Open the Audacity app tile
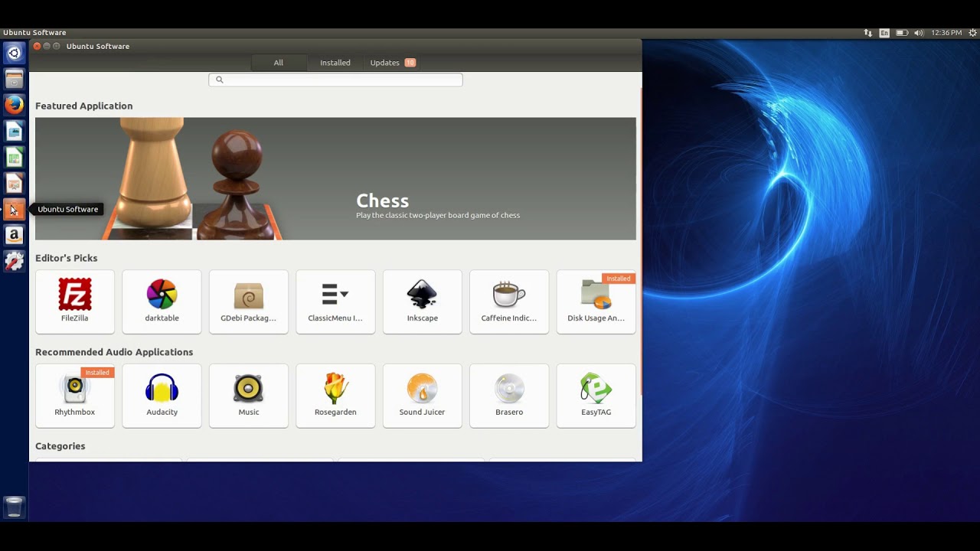The width and height of the screenshot is (980, 551). click(x=162, y=396)
